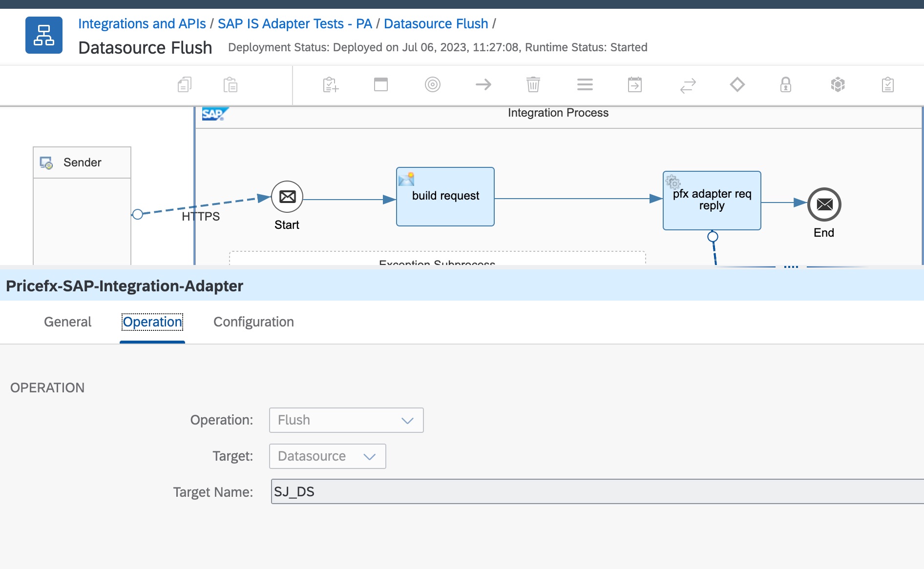
Task: Select the Start message event node
Action: (x=287, y=197)
